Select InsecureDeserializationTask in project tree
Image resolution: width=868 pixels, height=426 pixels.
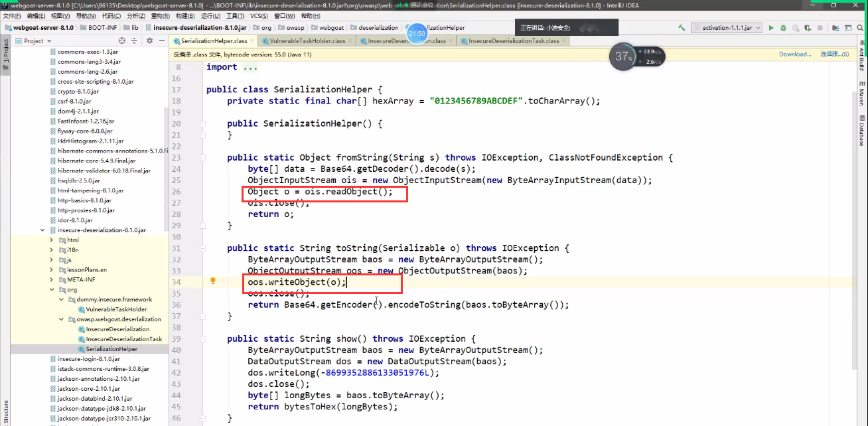123,339
